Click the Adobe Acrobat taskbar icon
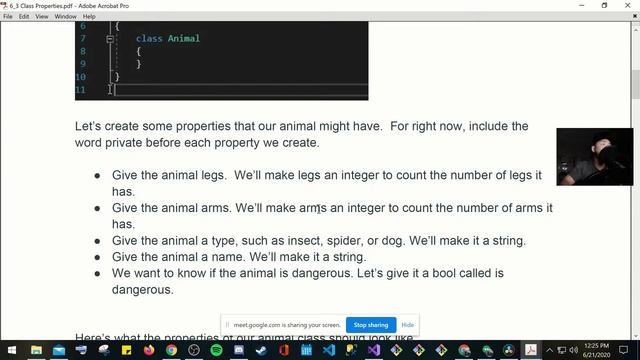This screenshot has height=360, width=640. point(531,350)
